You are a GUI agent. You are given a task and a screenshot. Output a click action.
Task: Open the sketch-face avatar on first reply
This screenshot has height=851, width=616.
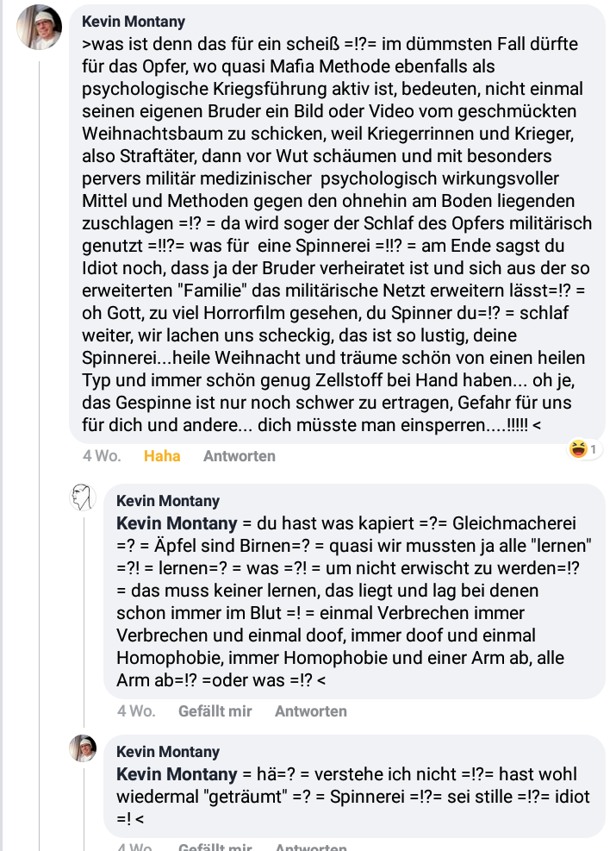(x=83, y=497)
